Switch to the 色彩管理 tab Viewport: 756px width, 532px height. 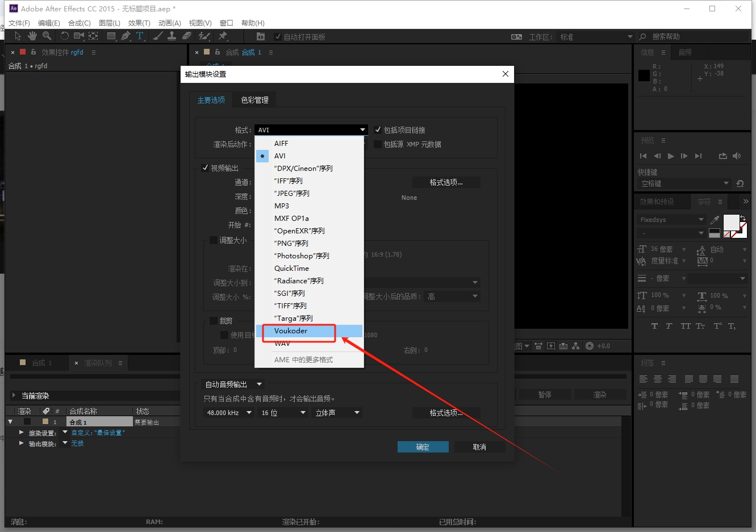(x=254, y=100)
